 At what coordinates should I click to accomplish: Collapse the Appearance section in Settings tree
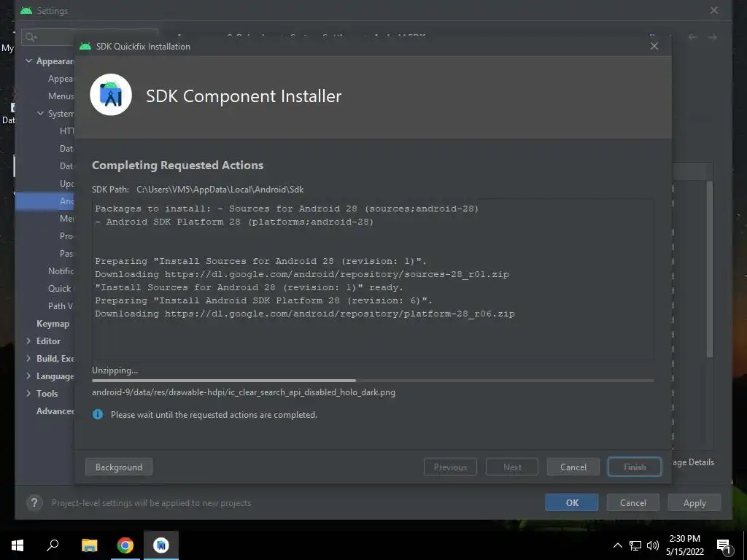pos(28,61)
